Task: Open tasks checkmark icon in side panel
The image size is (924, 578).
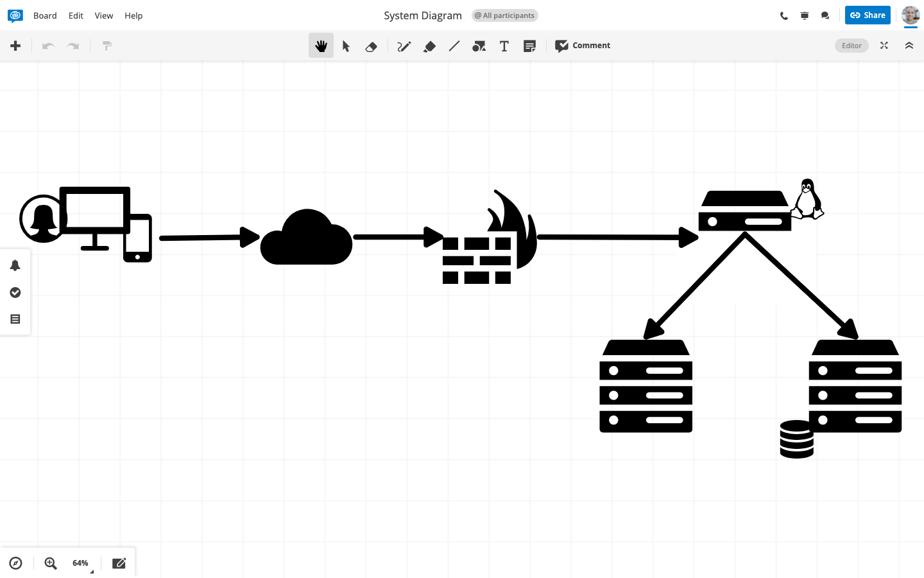Action: point(15,292)
